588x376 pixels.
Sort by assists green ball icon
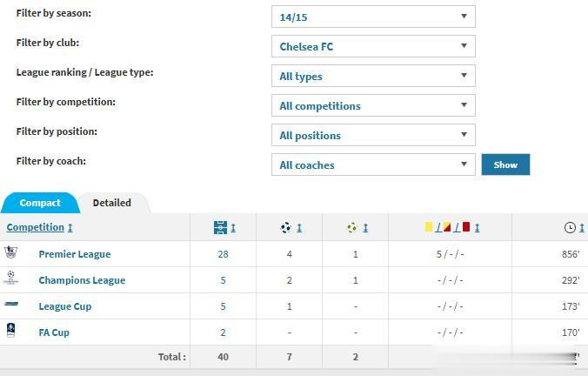[351, 228]
